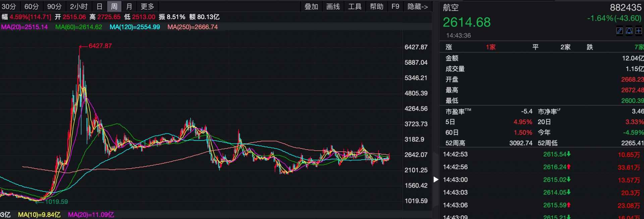Click the plus add-to-watchlist icon
The height and width of the screenshot is (219, 644).
click(x=639, y=31)
